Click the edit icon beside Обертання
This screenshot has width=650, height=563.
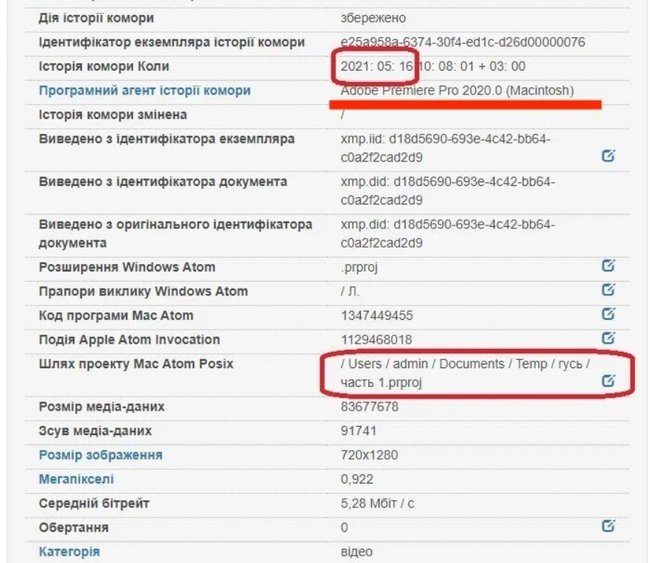click(x=607, y=526)
